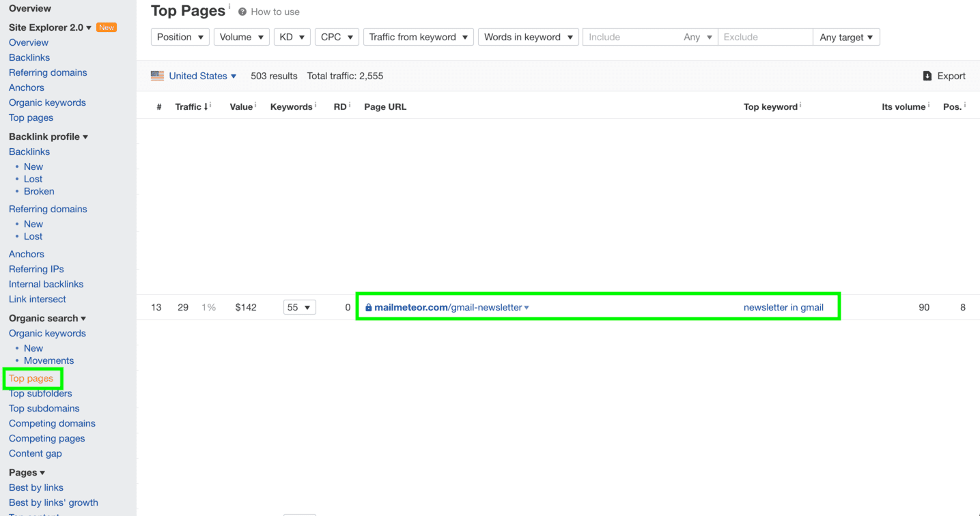Sort by Its volume column header
This screenshot has height=516, width=980.
tap(904, 106)
